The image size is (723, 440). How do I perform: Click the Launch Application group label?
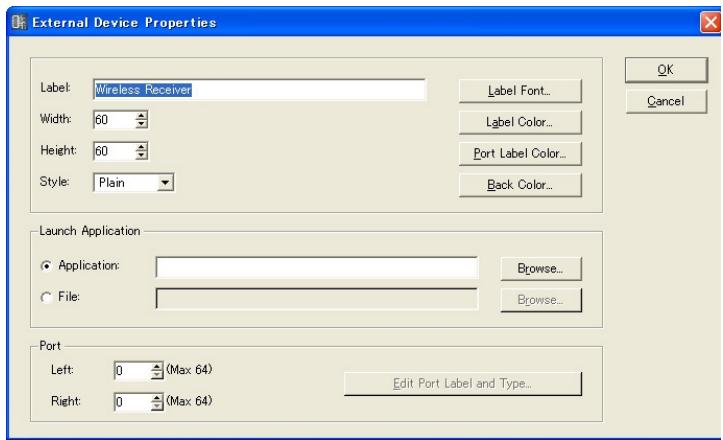point(90,231)
